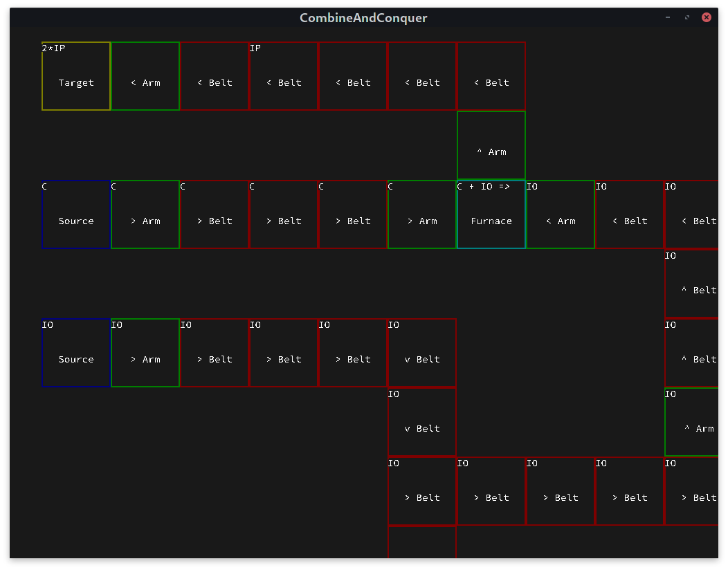Click the v Belt ending the IO source row
Viewport: 728px width, 570px height.
pyautogui.click(x=422, y=353)
